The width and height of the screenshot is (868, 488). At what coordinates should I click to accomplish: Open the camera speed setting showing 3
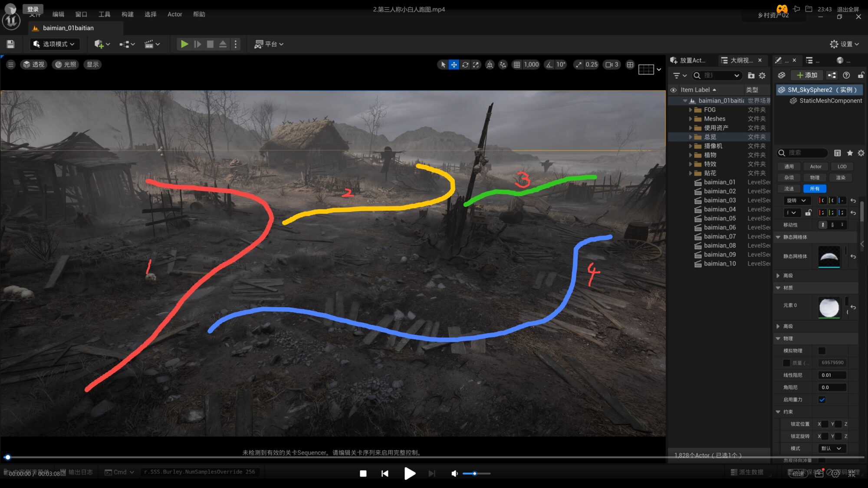point(612,65)
